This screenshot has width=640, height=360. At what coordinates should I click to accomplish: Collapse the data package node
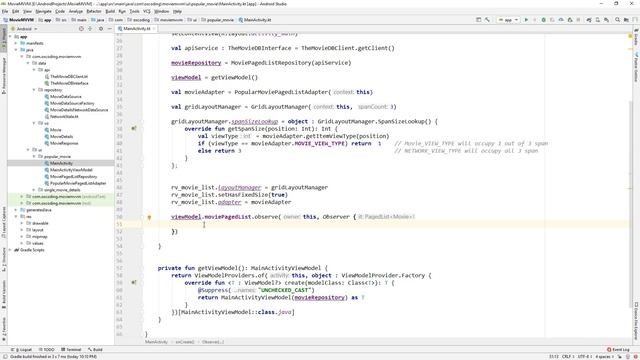[28, 63]
